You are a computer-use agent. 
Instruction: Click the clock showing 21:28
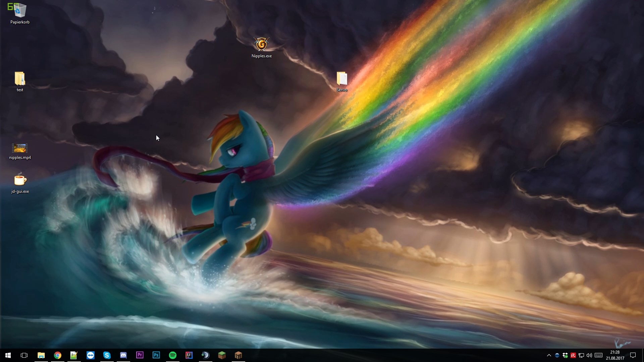click(615, 355)
